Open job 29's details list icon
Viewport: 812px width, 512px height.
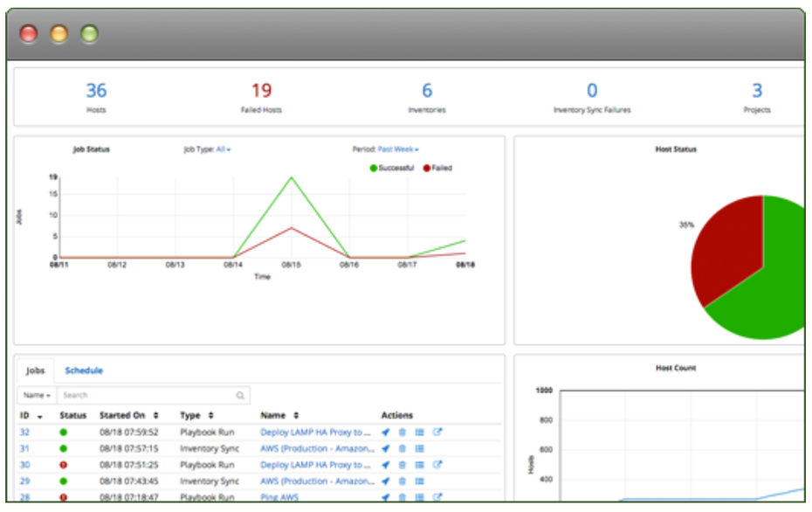pyautogui.click(x=419, y=481)
